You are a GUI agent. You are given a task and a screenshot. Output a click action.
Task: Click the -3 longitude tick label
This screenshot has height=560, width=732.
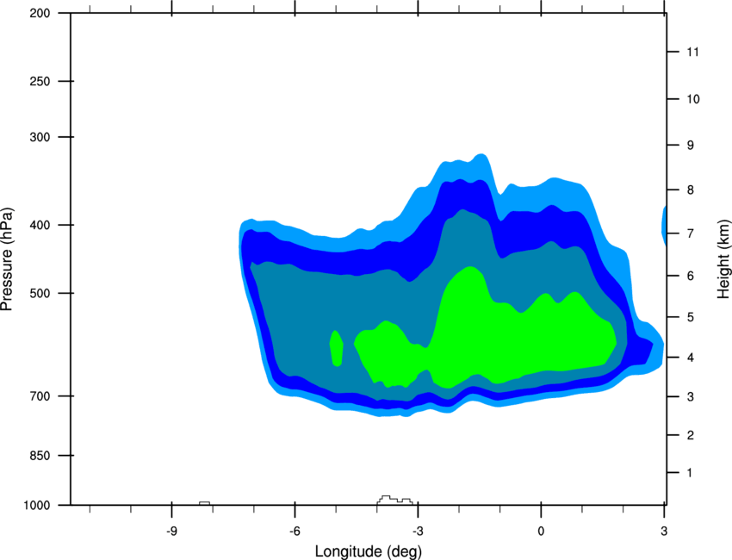tap(418, 532)
